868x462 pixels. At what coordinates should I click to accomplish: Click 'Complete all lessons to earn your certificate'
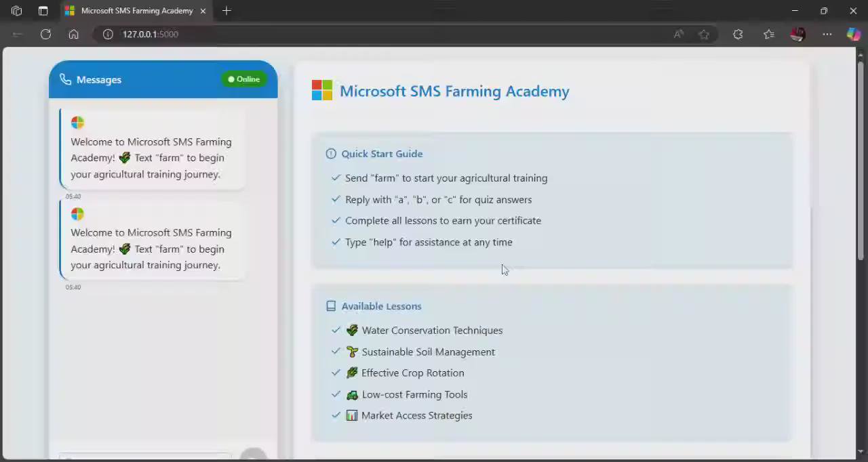pyautogui.click(x=443, y=221)
